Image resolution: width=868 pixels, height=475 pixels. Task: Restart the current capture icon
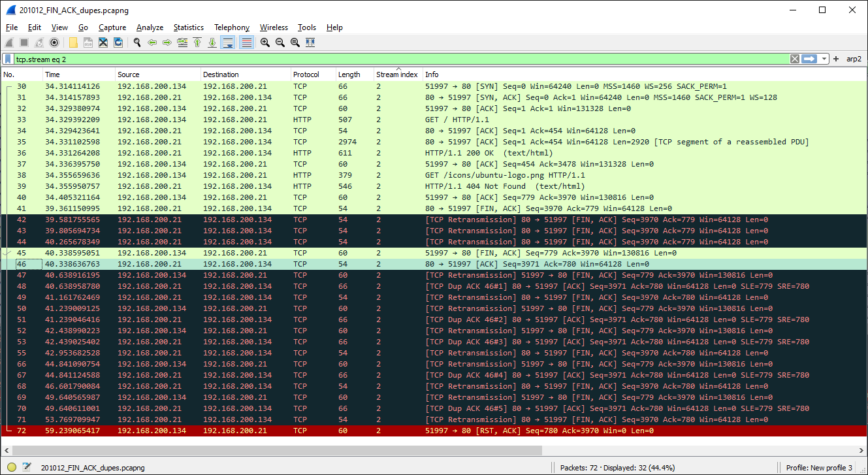point(39,42)
